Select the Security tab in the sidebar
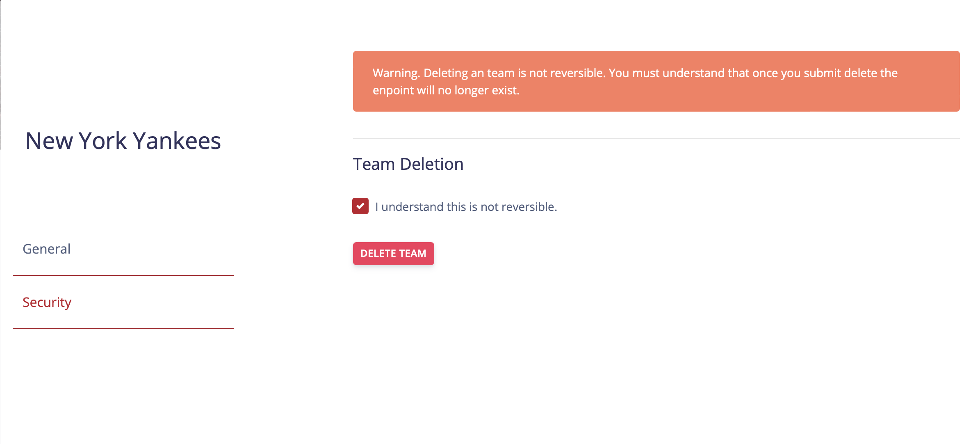The height and width of the screenshot is (444, 980). pos(47,302)
